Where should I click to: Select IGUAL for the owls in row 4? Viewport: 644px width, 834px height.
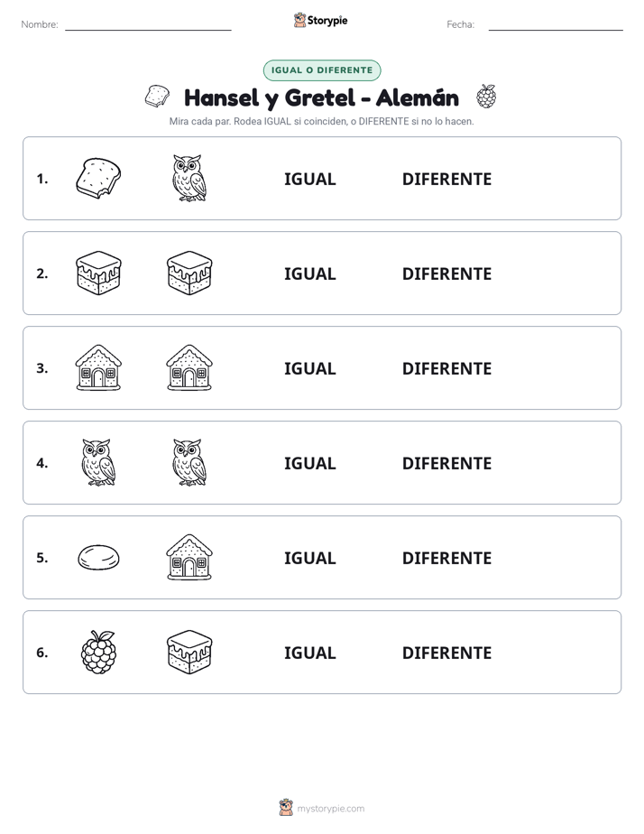[x=309, y=463]
